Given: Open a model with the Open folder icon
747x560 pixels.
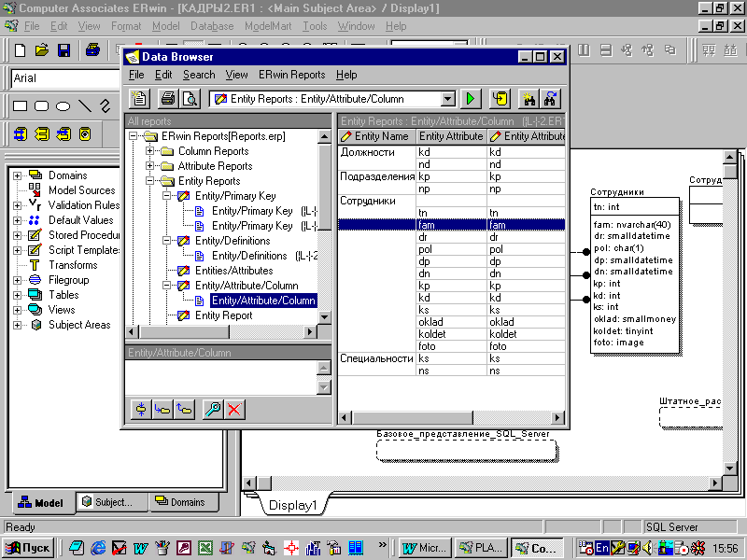Looking at the screenshot, I should tap(42, 50).
